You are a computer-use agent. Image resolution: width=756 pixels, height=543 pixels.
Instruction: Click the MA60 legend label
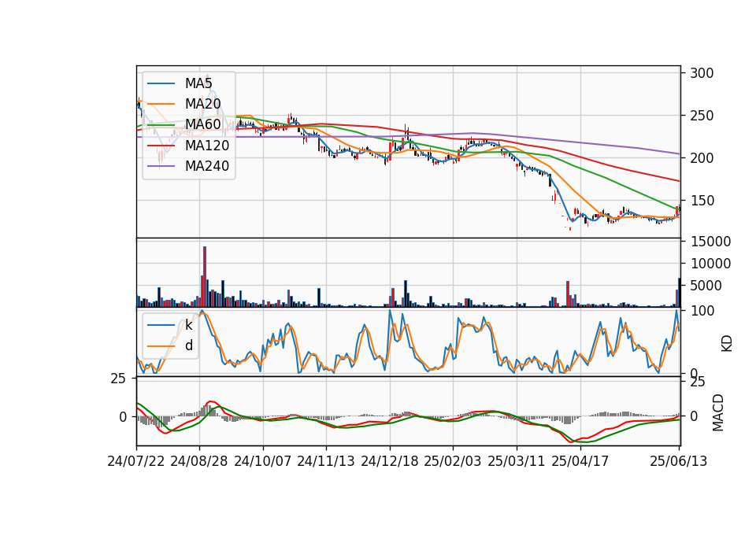click(x=202, y=124)
